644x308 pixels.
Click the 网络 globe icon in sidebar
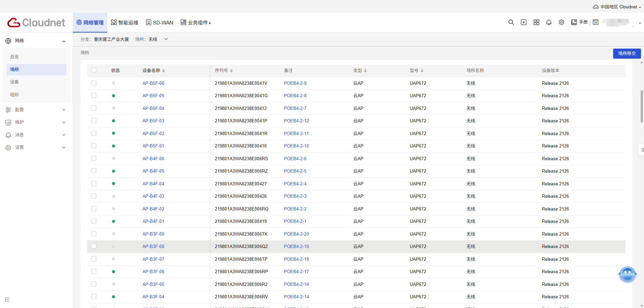point(8,41)
